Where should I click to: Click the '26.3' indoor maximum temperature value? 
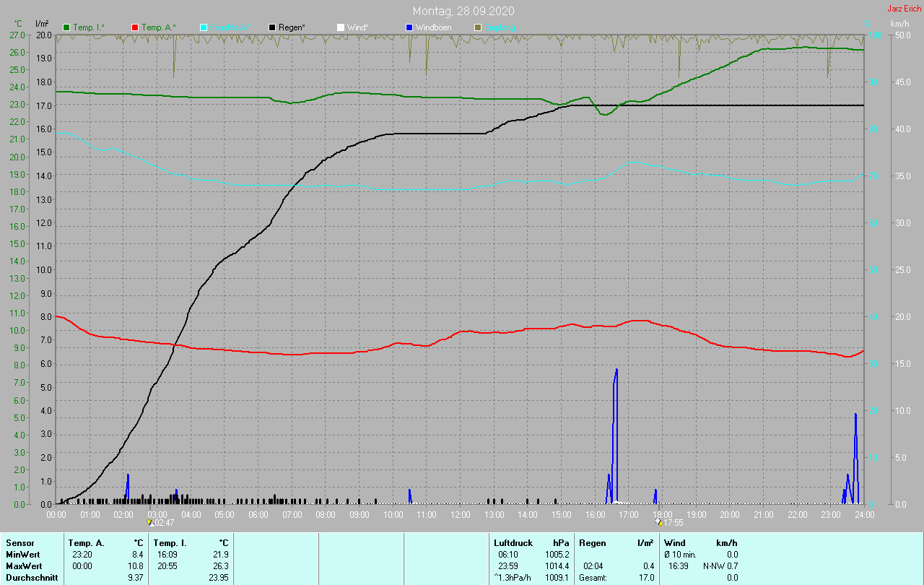[x=220, y=566]
